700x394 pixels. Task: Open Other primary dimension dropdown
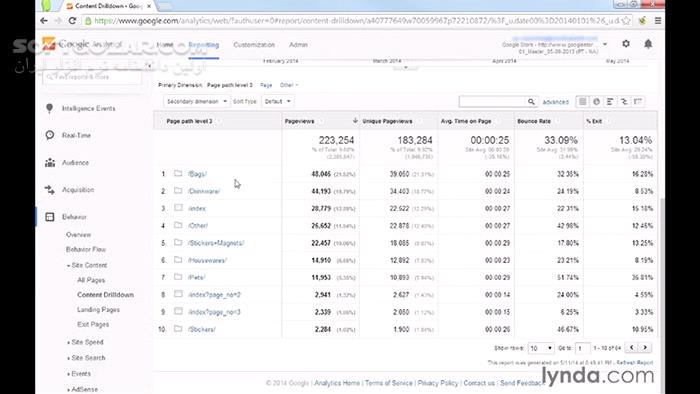289,85
